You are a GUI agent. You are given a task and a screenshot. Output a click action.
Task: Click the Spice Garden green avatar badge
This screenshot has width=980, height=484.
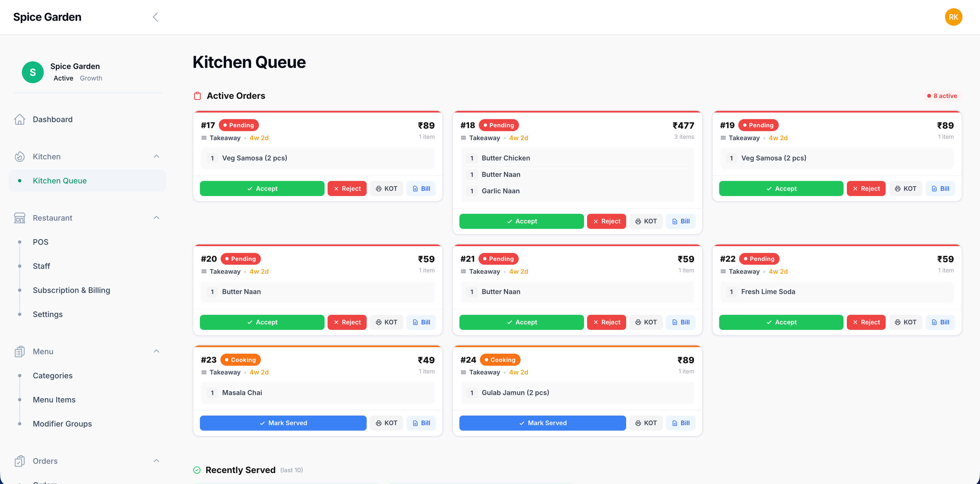tap(33, 72)
